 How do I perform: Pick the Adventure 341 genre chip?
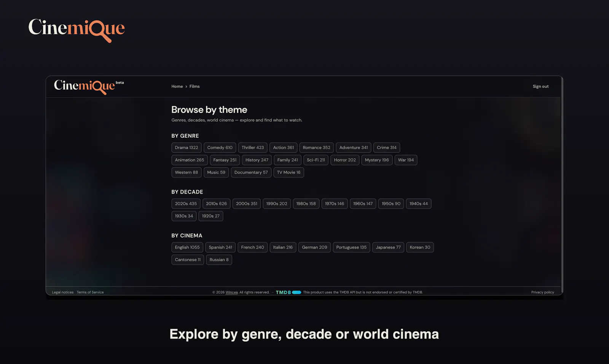(x=354, y=148)
